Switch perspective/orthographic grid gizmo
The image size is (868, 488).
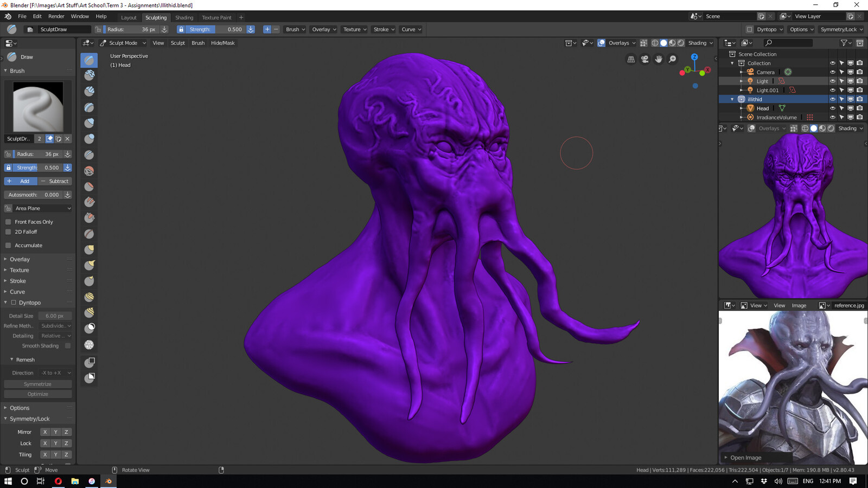point(631,59)
